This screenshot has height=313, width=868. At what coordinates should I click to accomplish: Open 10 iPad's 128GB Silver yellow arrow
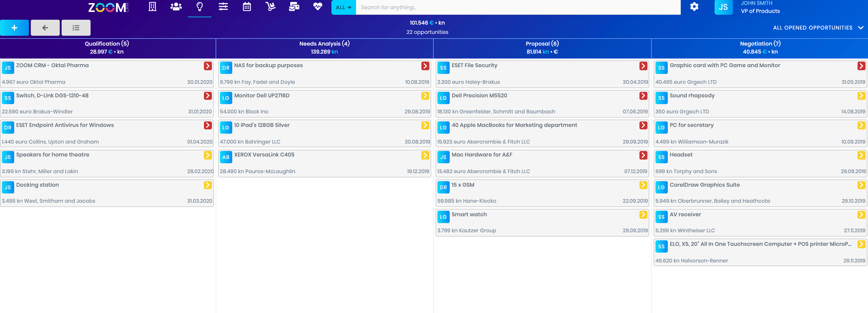425,125
